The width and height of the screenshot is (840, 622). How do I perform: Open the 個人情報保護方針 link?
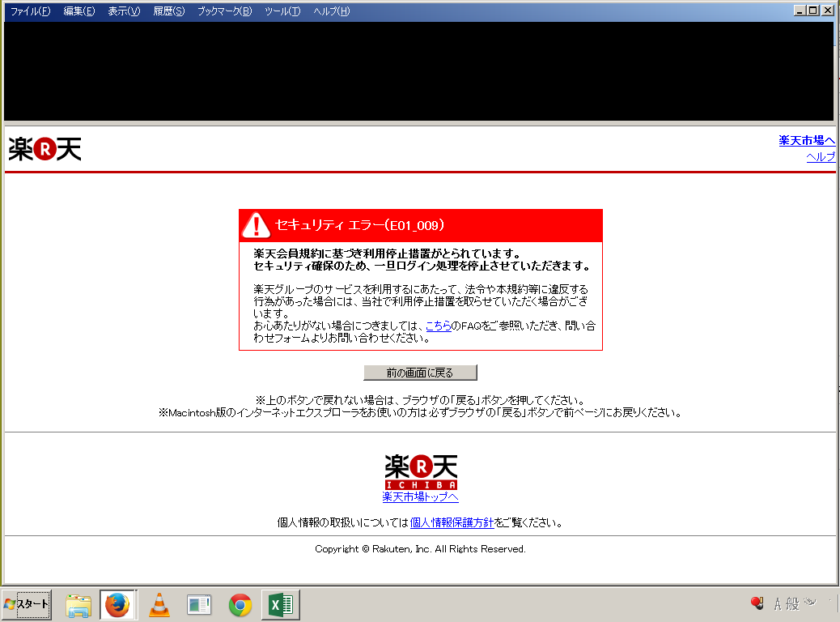(452, 522)
